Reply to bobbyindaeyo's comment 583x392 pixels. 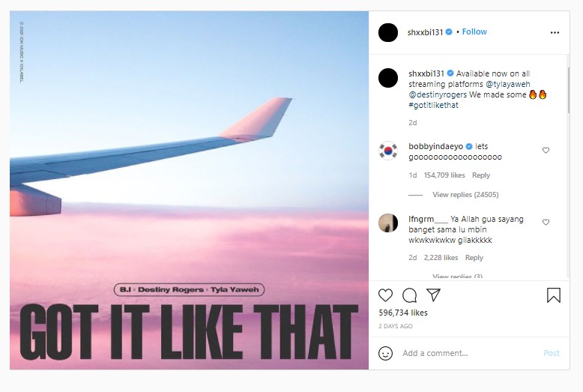481,175
